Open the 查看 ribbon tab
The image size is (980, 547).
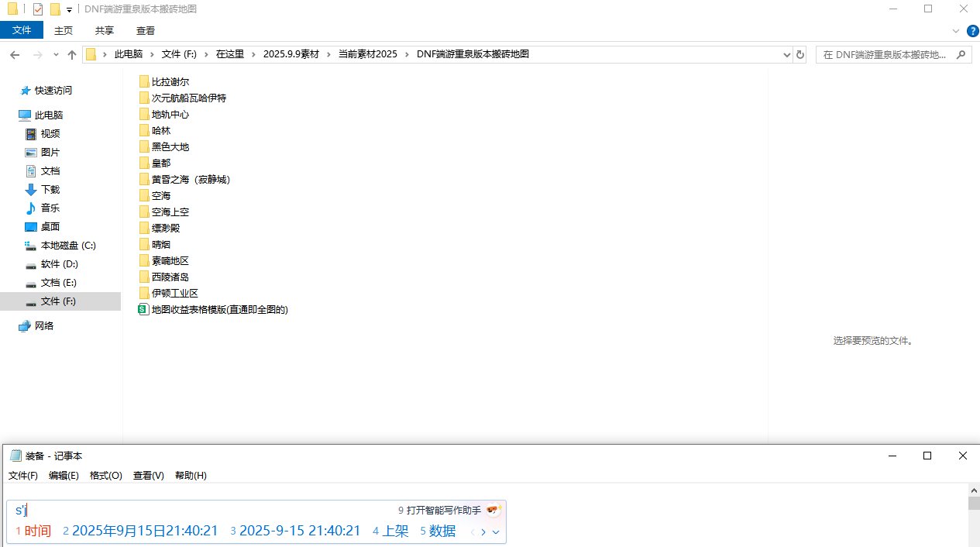click(x=146, y=30)
